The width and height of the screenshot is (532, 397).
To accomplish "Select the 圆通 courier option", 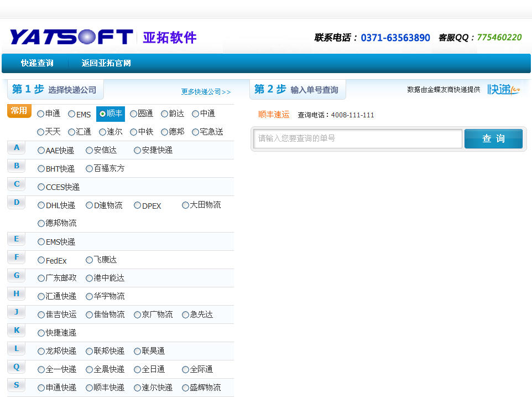I will point(134,114).
